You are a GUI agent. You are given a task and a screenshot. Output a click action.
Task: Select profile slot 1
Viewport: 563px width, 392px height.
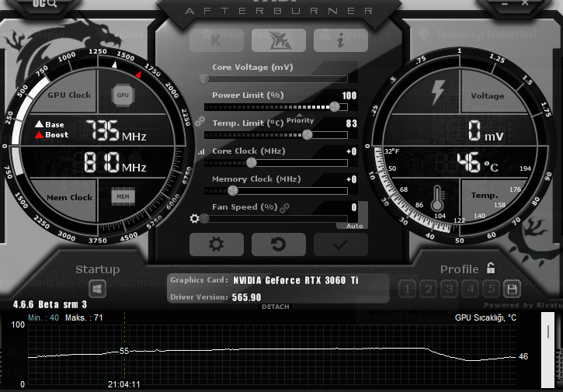(x=408, y=289)
